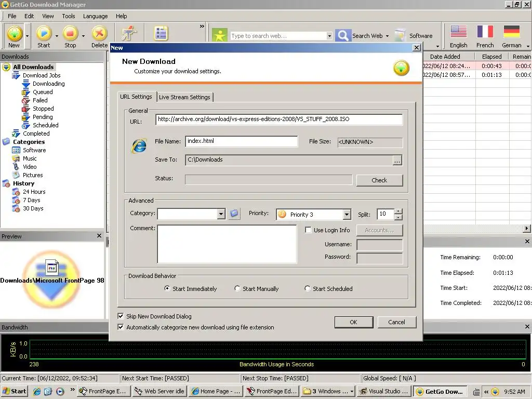Select Start Immediately radio button
The height and width of the screenshot is (399, 532).
(x=167, y=288)
